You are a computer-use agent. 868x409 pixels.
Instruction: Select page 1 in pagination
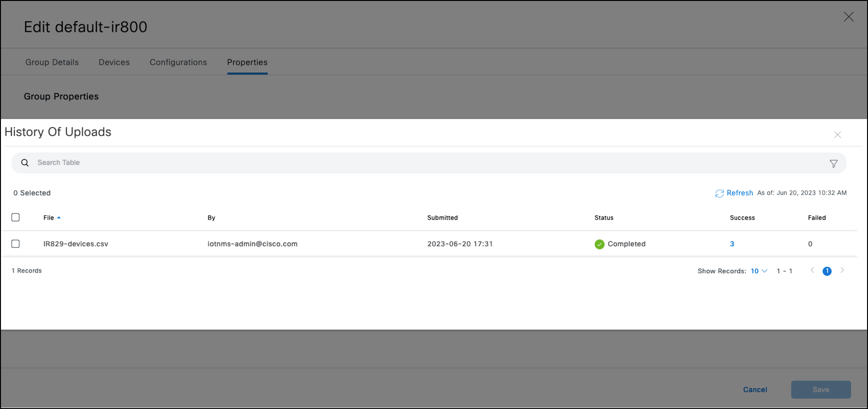(827, 271)
